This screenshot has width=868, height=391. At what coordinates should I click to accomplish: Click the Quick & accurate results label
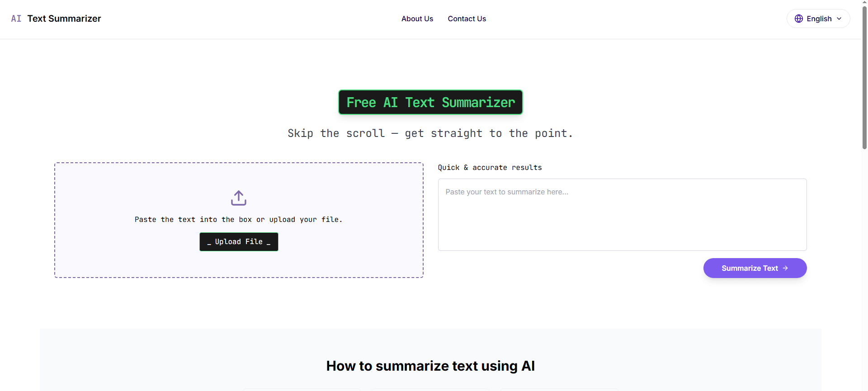(x=490, y=168)
